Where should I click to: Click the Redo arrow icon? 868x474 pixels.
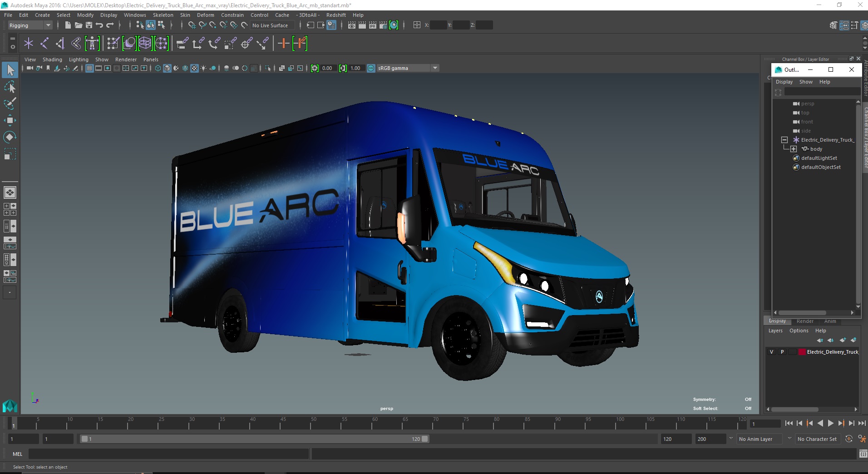(110, 25)
